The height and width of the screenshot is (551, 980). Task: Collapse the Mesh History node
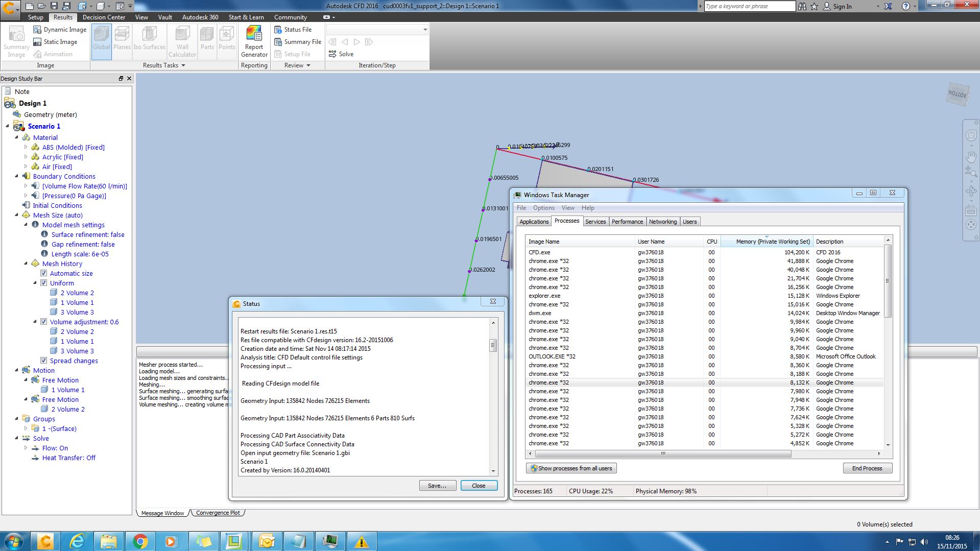[x=26, y=263]
